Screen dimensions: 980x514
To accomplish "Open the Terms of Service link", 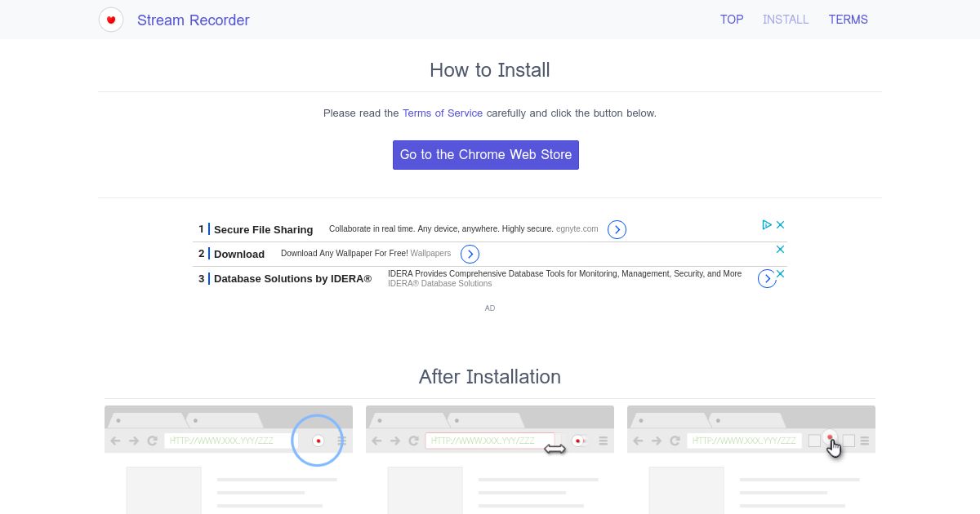I will click(443, 113).
